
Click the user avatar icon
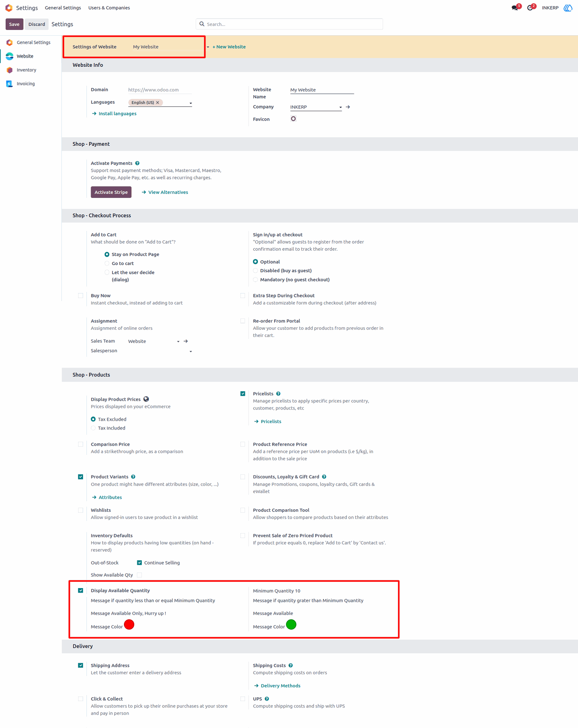click(x=568, y=8)
